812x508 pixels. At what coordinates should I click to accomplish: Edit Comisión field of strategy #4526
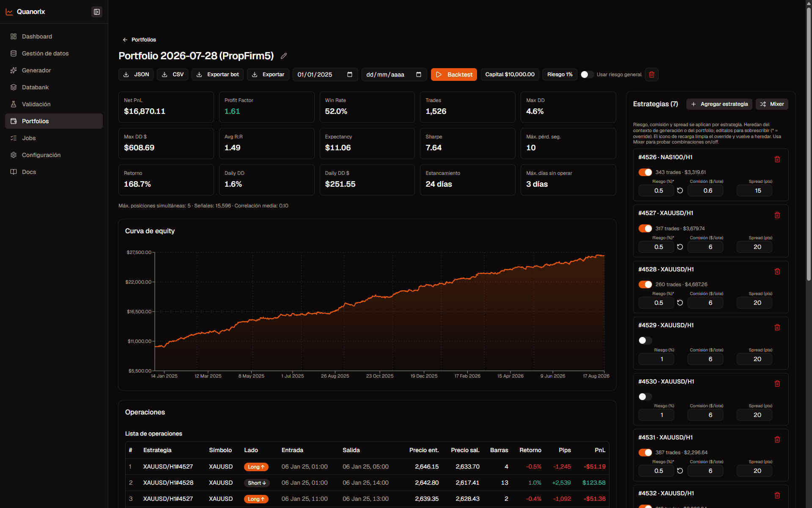(x=705, y=190)
